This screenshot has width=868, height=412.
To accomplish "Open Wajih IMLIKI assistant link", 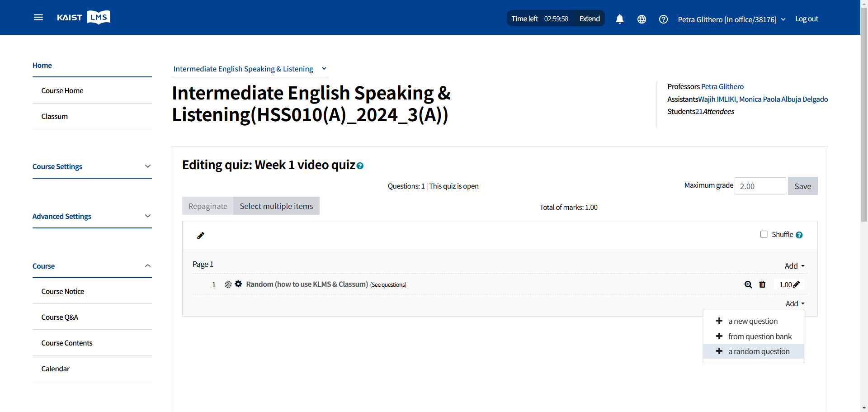I will 717,99.
